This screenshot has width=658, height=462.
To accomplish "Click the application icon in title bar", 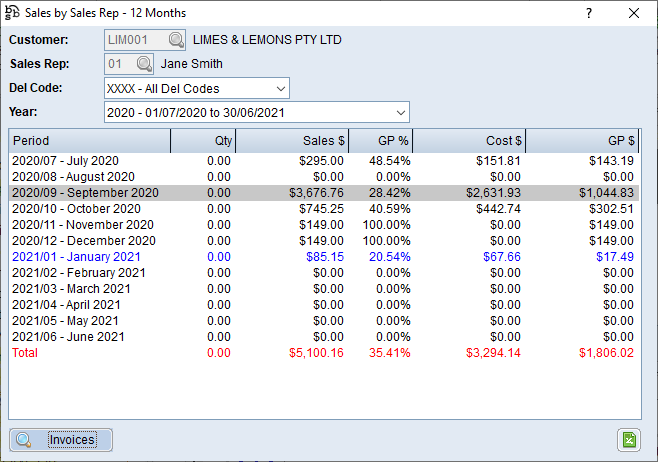I will (13, 13).
